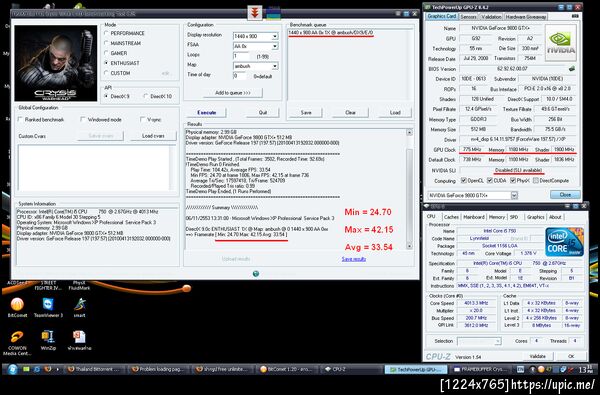
Task: Choose the DirectX 9 API option
Action: click(107, 96)
